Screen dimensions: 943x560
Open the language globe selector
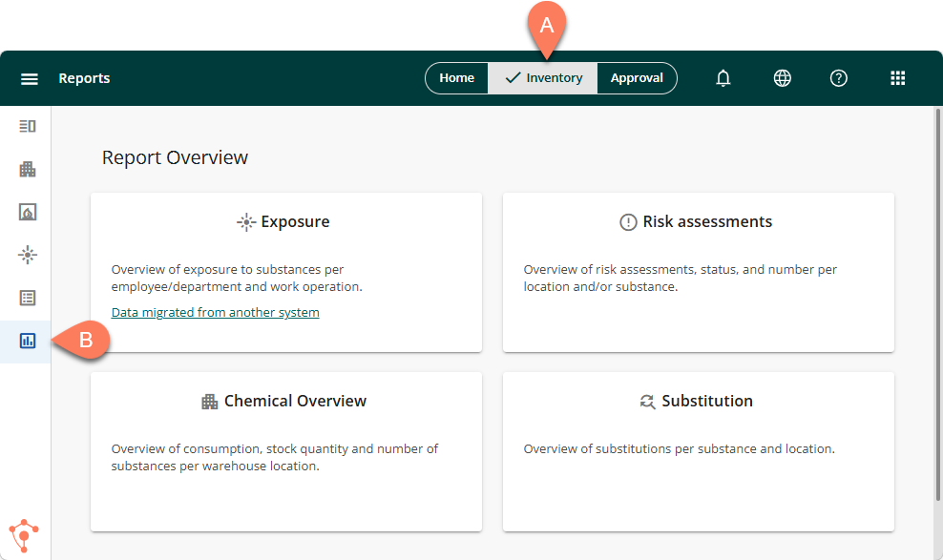(782, 78)
